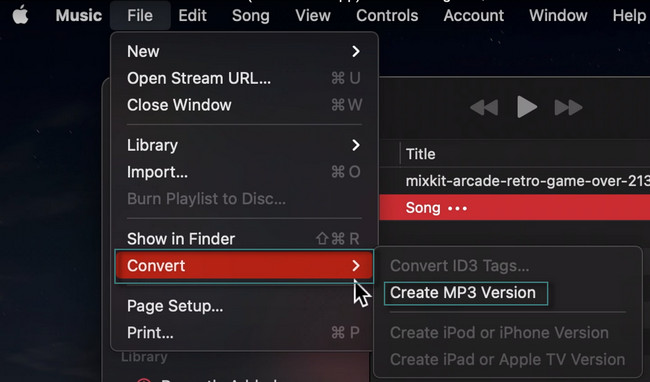
Task: Close the File menu
Action: tap(140, 16)
